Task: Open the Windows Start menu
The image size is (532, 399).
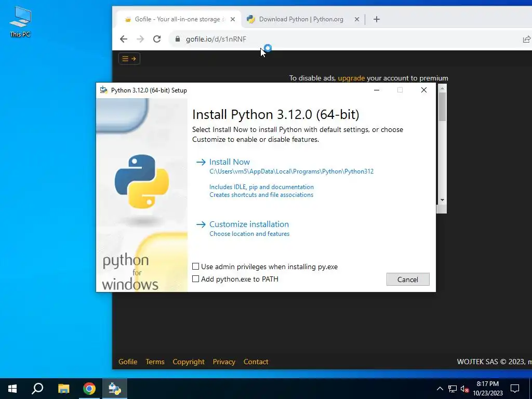Action: point(12,389)
